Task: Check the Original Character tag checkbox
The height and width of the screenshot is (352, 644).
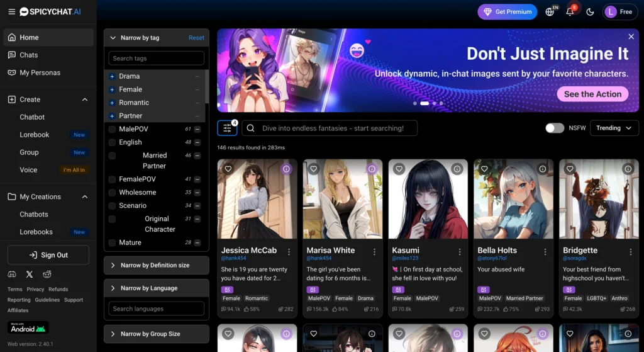Action: click(112, 219)
